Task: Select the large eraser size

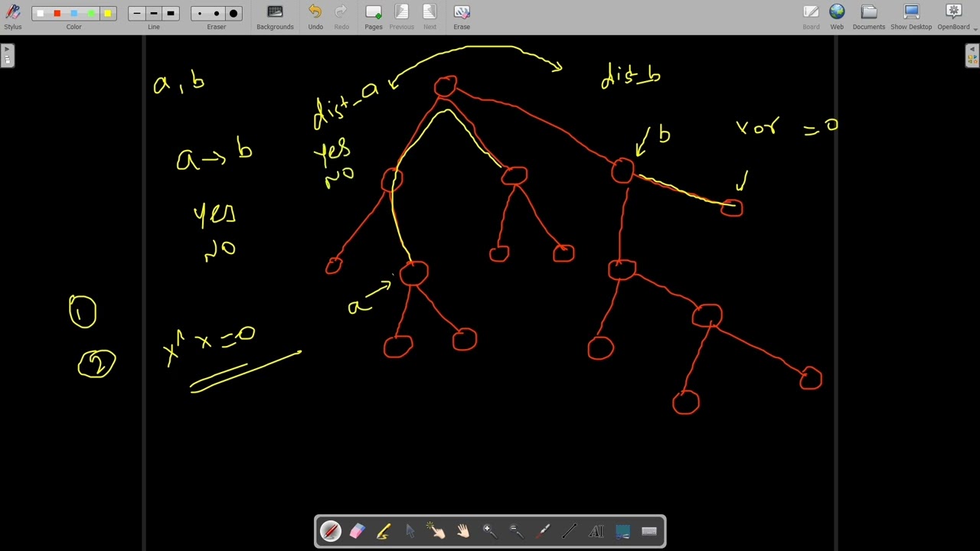Action: click(x=234, y=13)
